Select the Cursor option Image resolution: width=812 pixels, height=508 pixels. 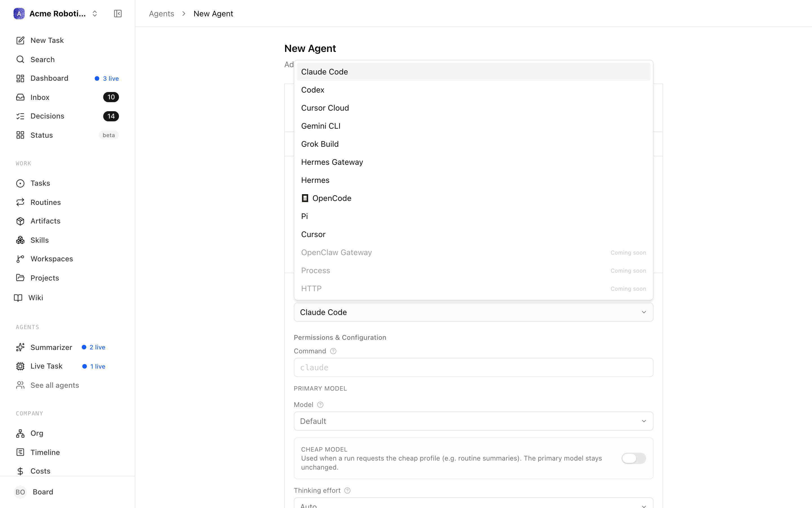click(x=473, y=235)
